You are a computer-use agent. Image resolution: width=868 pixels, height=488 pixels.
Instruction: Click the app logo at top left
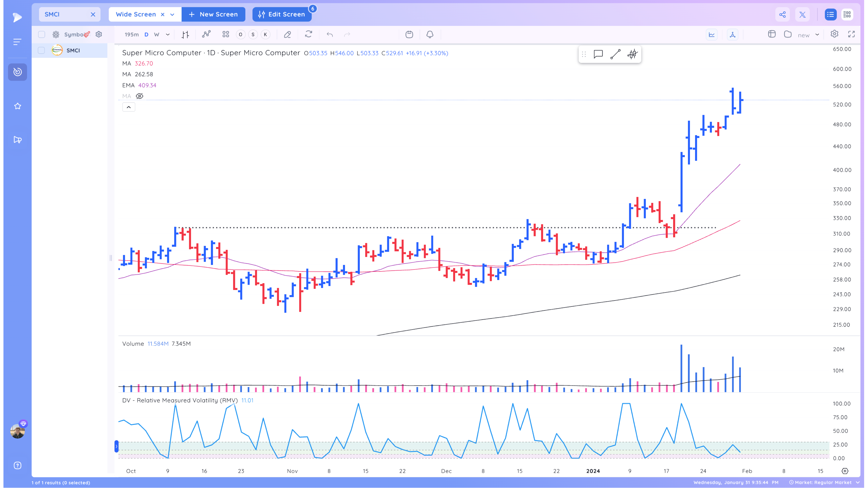(17, 17)
